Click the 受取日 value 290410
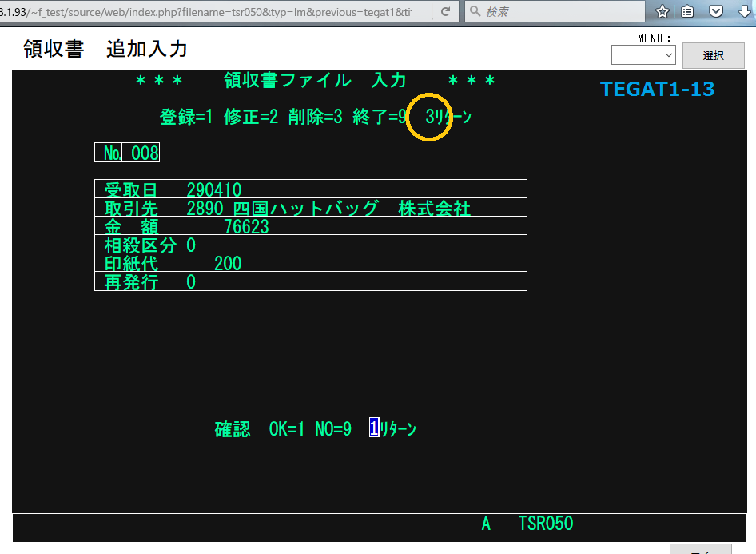756x554 pixels. coord(213,190)
